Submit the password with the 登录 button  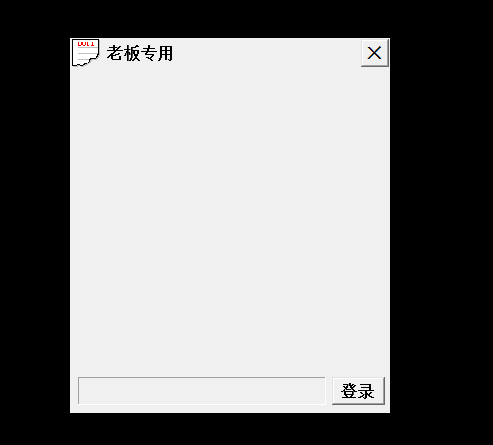point(358,391)
